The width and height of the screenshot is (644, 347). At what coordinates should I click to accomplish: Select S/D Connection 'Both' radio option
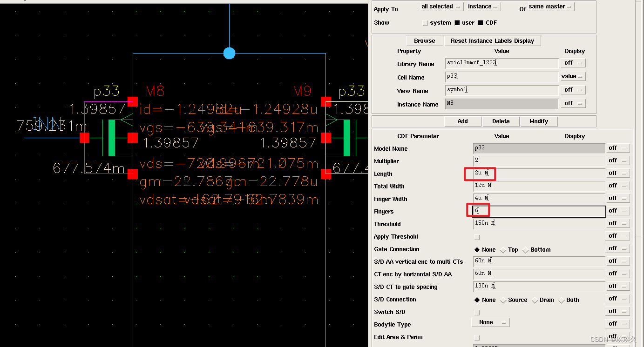pos(561,300)
